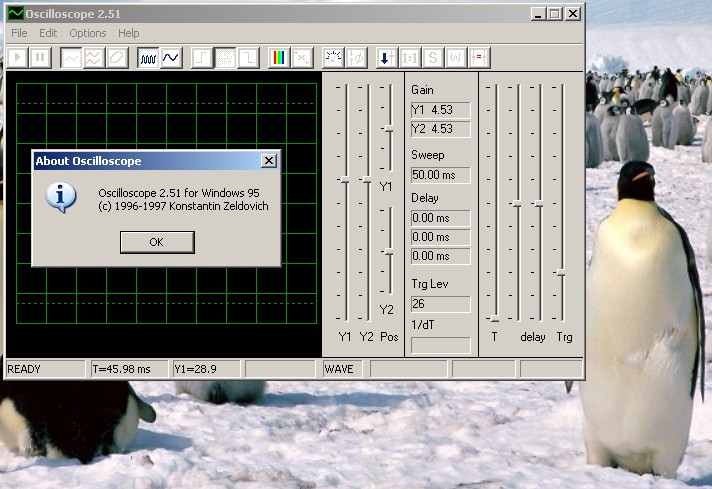Click the Konstantin Zeldovich copyright text

tap(183, 206)
